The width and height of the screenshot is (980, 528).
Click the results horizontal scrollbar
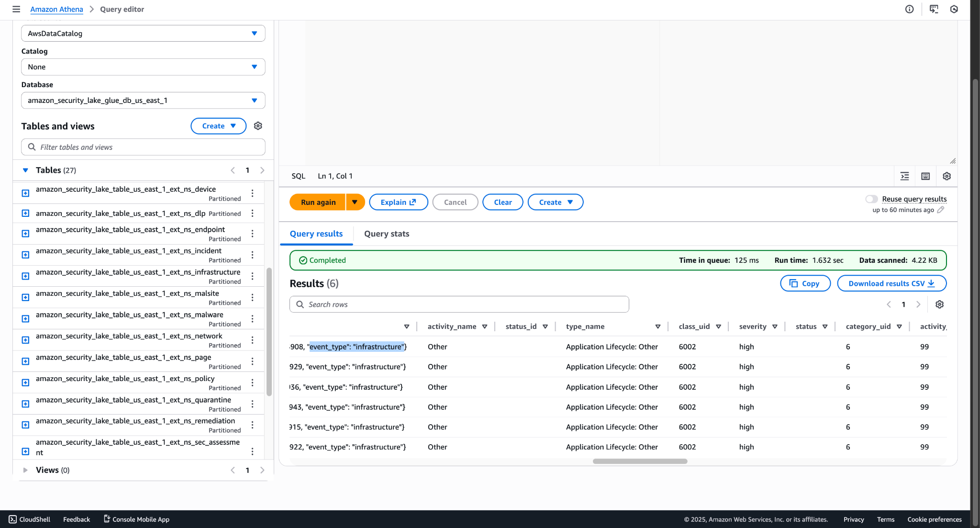pyautogui.click(x=640, y=461)
